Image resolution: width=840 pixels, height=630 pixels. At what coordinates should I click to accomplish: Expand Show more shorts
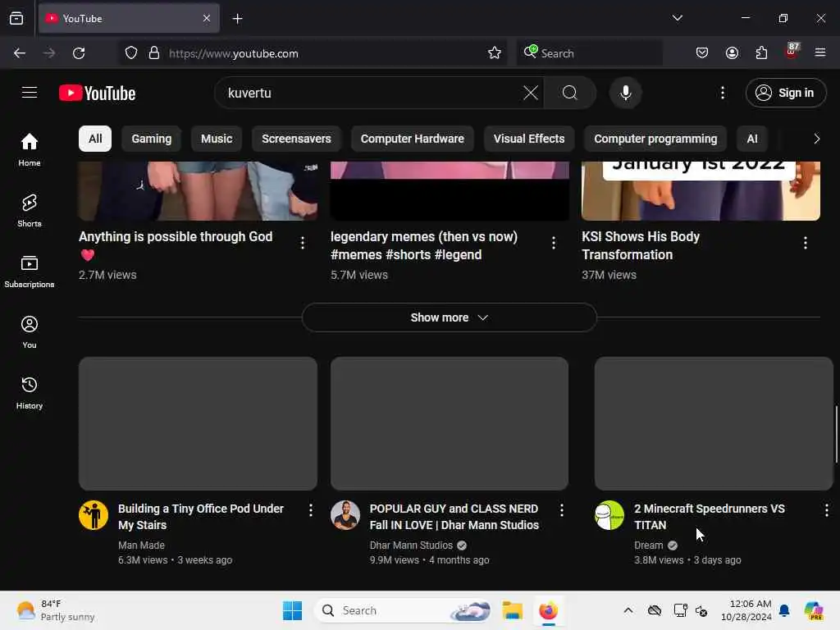(x=449, y=317)
